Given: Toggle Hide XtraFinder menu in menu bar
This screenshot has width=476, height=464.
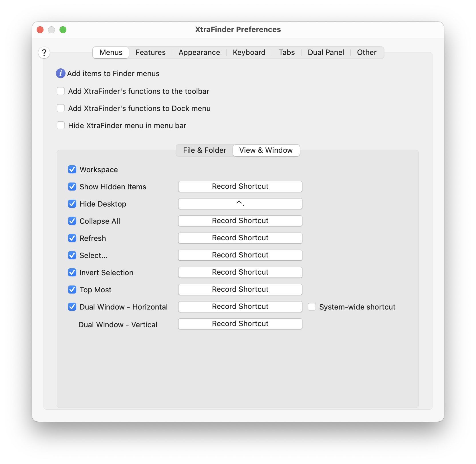Looking at the screenshot, I should pos(61,126).
